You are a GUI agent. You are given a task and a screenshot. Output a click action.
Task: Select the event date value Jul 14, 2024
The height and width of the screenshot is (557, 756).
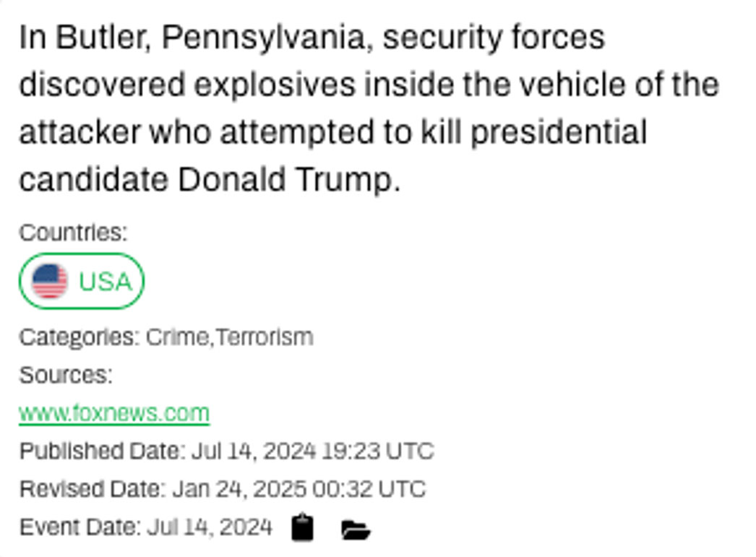[210, 527]
